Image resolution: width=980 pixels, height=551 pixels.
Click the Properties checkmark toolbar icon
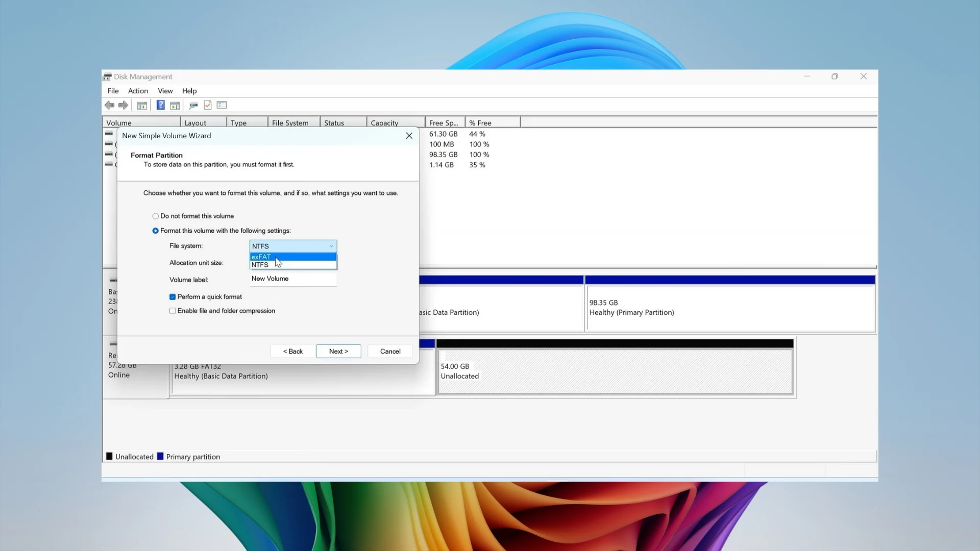[x=208, y=105]
